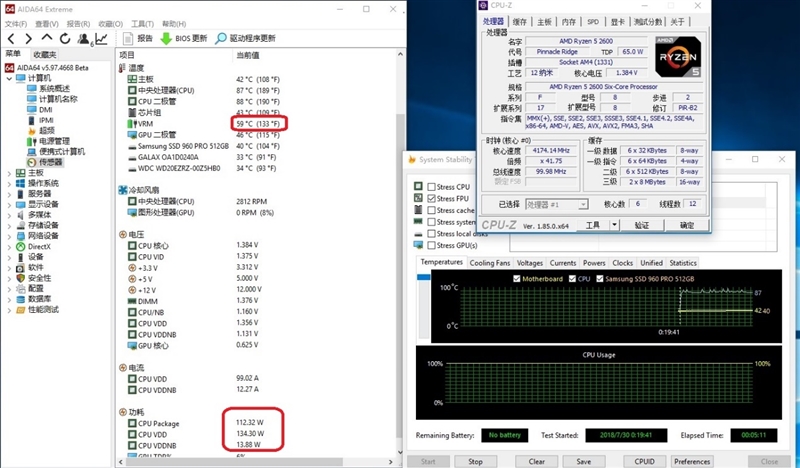The height and width of the screenshot is (468, 800).
Task: Switch to the 收藏夹 favorites tab
Action: [x=44, y=55]
